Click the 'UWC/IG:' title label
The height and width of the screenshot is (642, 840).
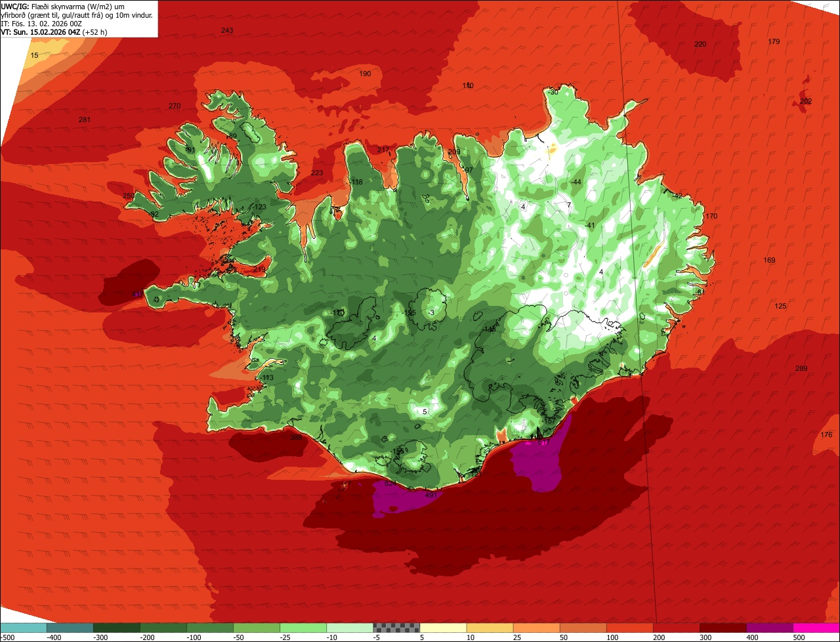click(x=15, y=6)
